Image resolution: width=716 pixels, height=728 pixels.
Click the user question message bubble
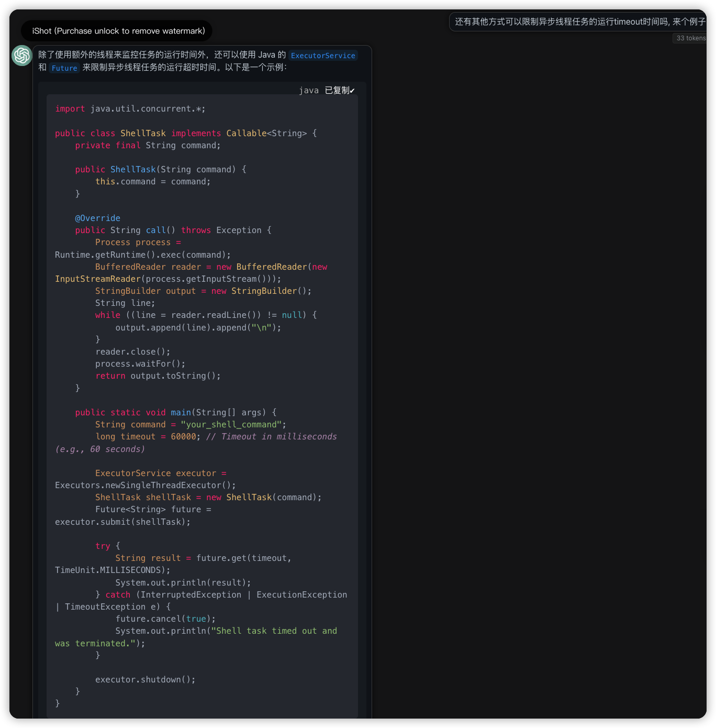(579, 21)
